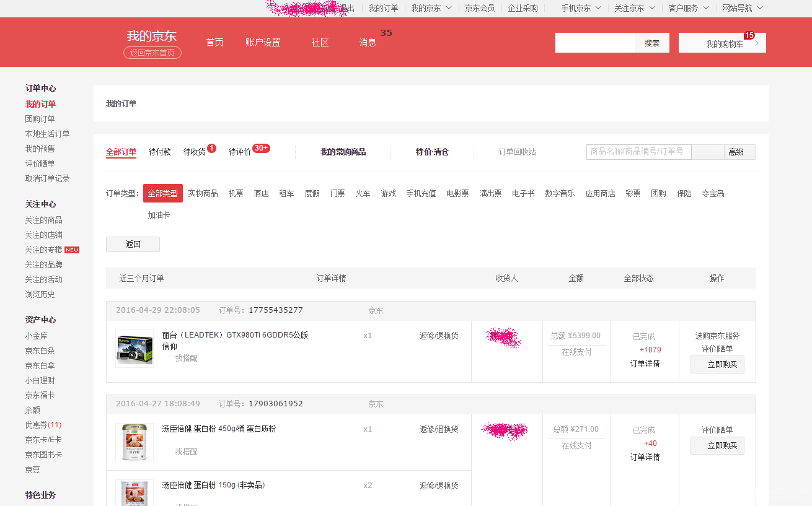
Task: Click the 返回京东首页 pill button
Action: click(152, 53)
